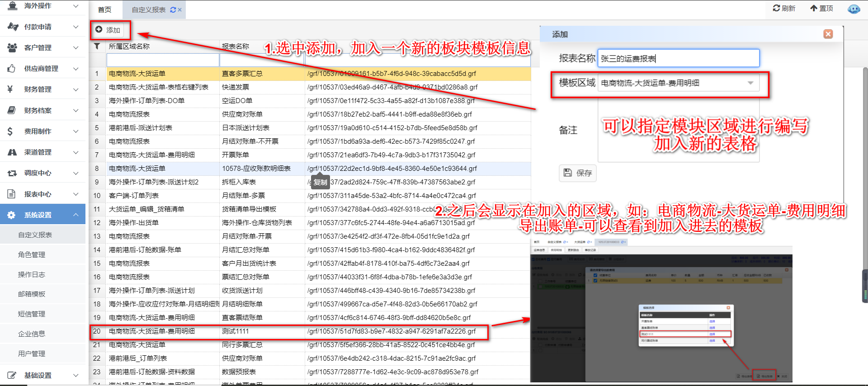
Task: Expand the 海外操作 menu chevron
Action: [x=76, y=6]
